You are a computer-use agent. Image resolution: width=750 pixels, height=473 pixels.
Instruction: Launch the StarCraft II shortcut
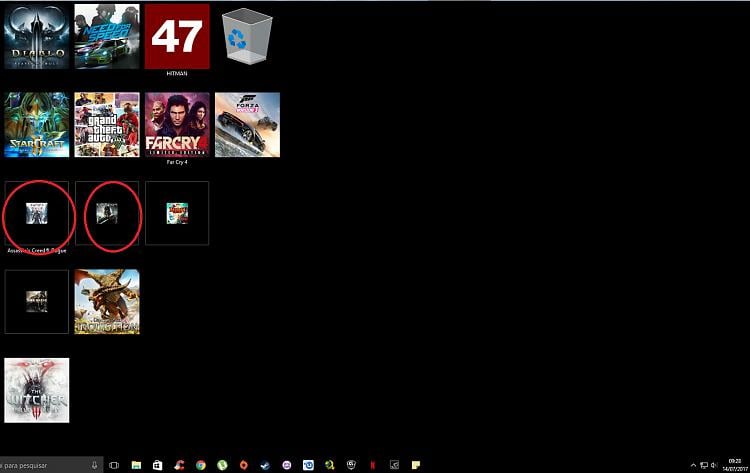[37, 125]
